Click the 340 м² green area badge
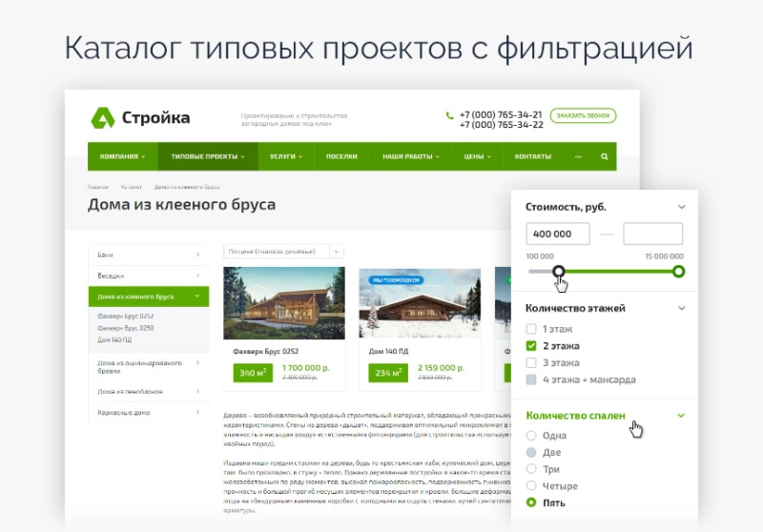This screenshot has height=532, width=763. [x=251, y=372]
